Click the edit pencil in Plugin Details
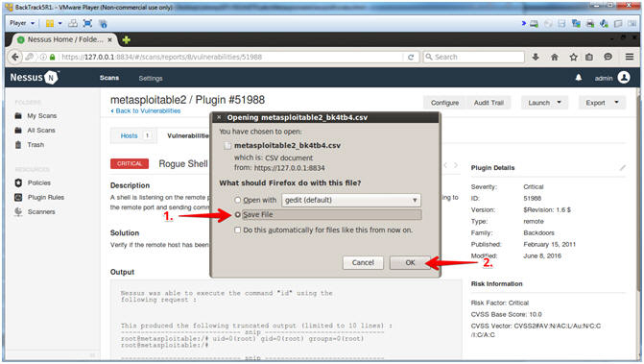644x364 pixels. coord(623,168)
